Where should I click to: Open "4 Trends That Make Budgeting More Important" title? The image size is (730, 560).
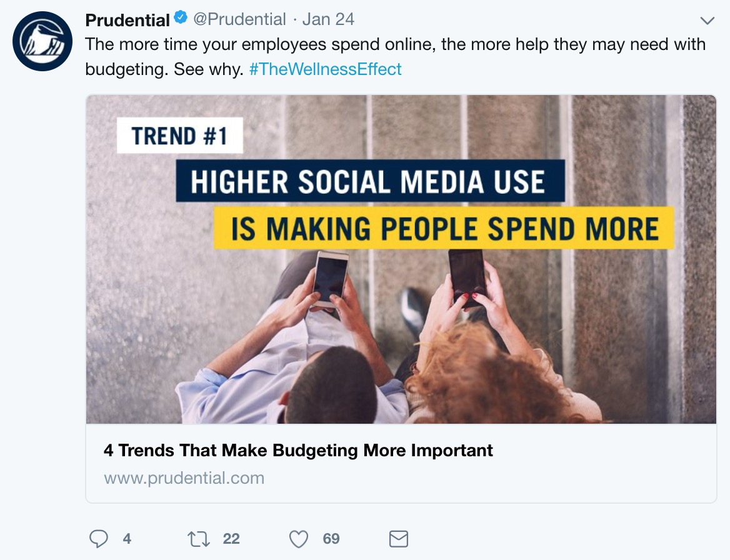coord(298,450)
